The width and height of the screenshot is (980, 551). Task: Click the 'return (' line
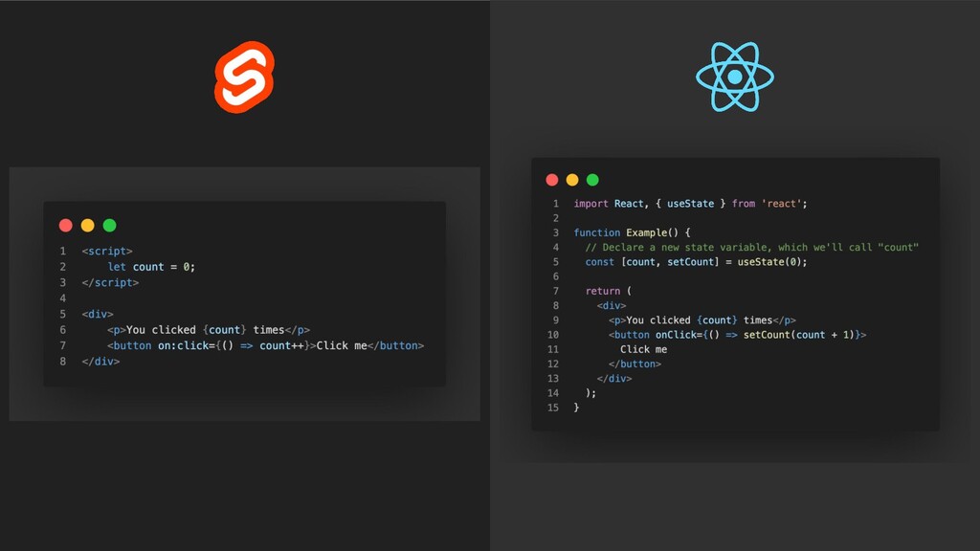tap(608, 291)
